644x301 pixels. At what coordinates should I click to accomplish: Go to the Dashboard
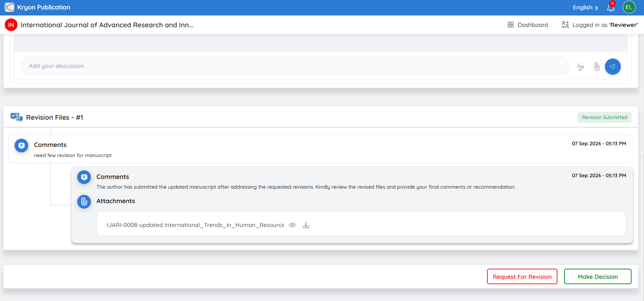[x=528, y=25]
